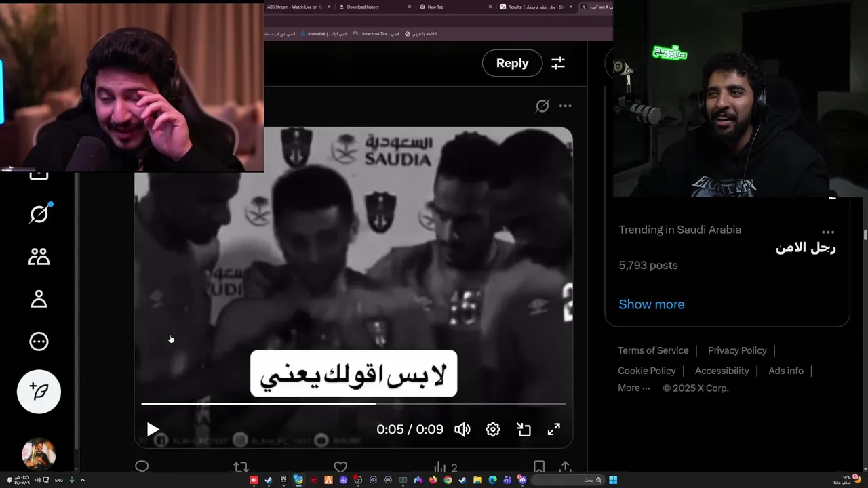Viewport: 868px width, 488px height.
Task: Seek on the video progress bar
Action: pos(353,403)
